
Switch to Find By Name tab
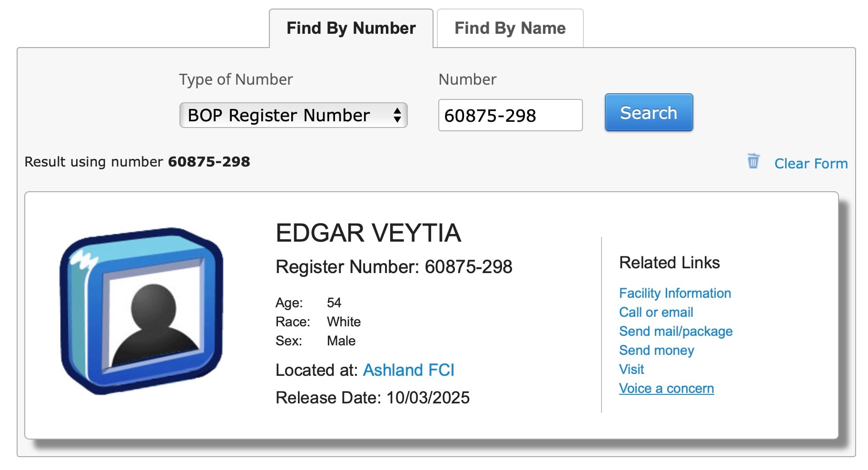pyautogui.click(x=510, y=29)
